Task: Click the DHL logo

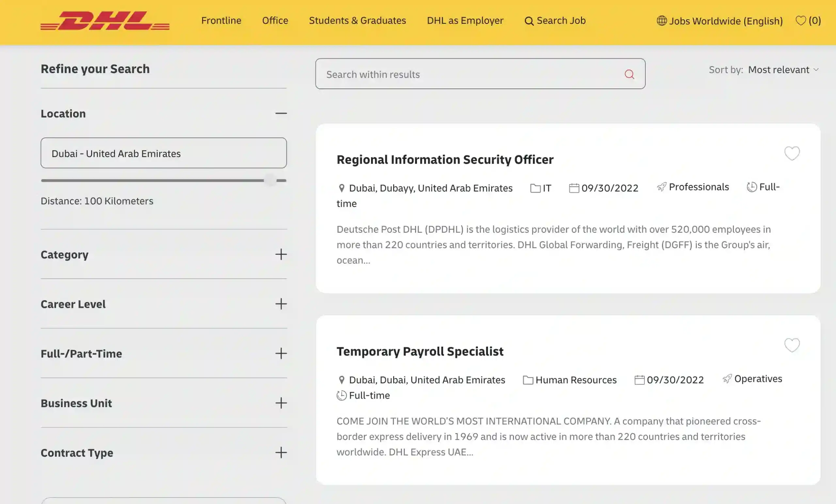Action: pyautogui.click(x=105, y=21)
